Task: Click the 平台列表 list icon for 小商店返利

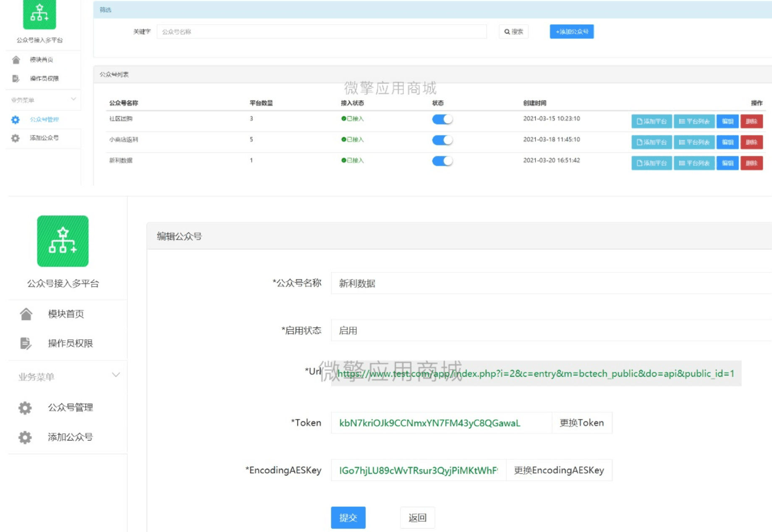Action: coord(682,142)
